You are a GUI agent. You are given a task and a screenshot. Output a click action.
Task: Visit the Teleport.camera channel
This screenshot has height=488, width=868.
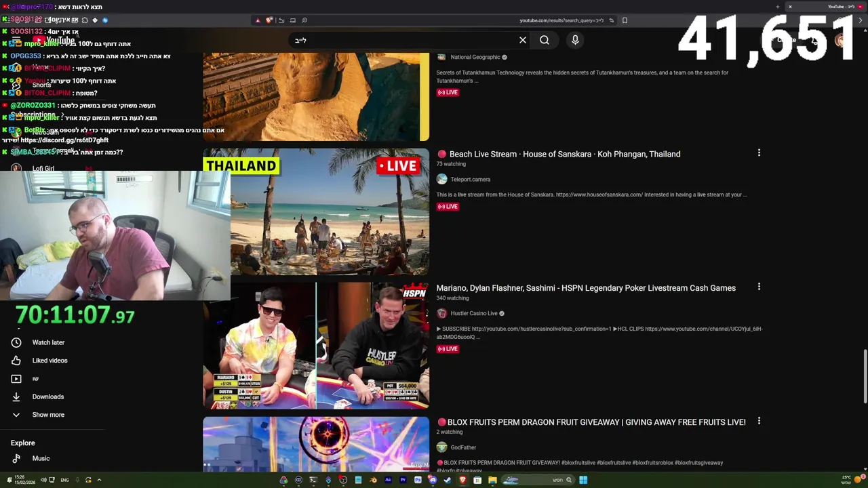(x=470, y=180)
